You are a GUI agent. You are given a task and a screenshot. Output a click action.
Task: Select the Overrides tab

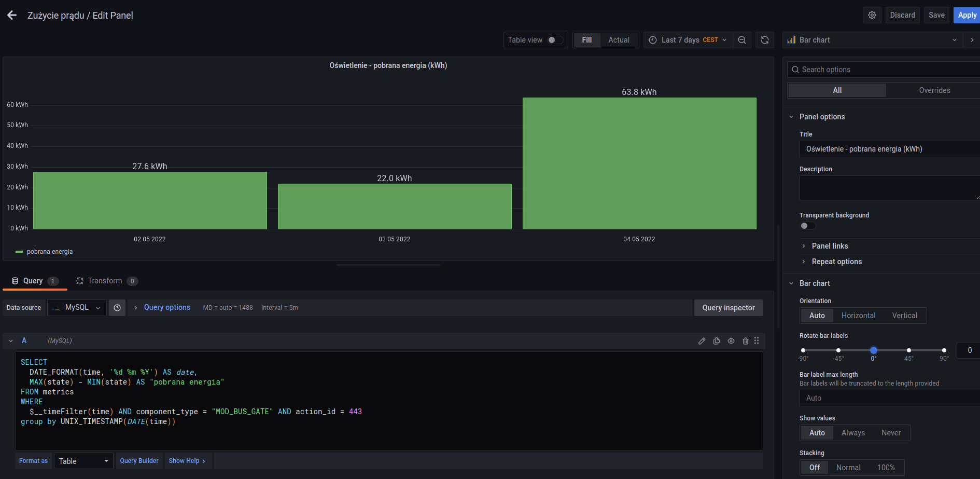pyautogui.click(x=934, y=90)
